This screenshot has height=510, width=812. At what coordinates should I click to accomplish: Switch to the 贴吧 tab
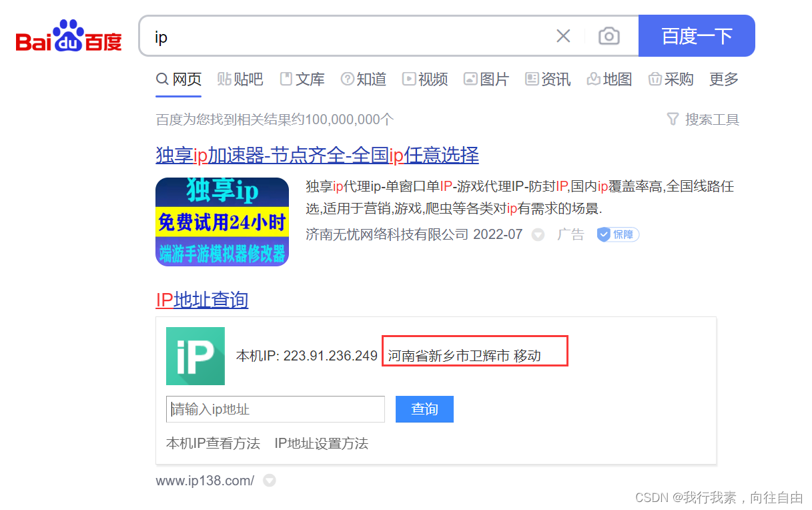(x=240, y=79)
